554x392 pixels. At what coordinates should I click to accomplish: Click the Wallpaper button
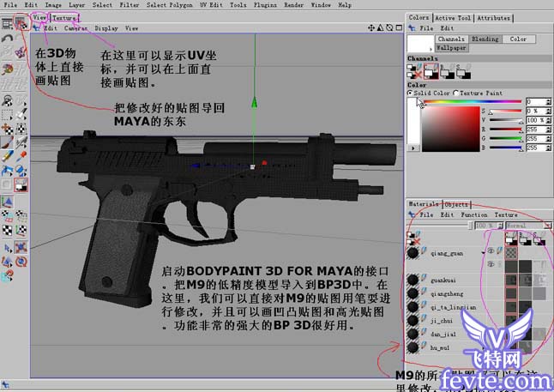click(x=451, y=48)
